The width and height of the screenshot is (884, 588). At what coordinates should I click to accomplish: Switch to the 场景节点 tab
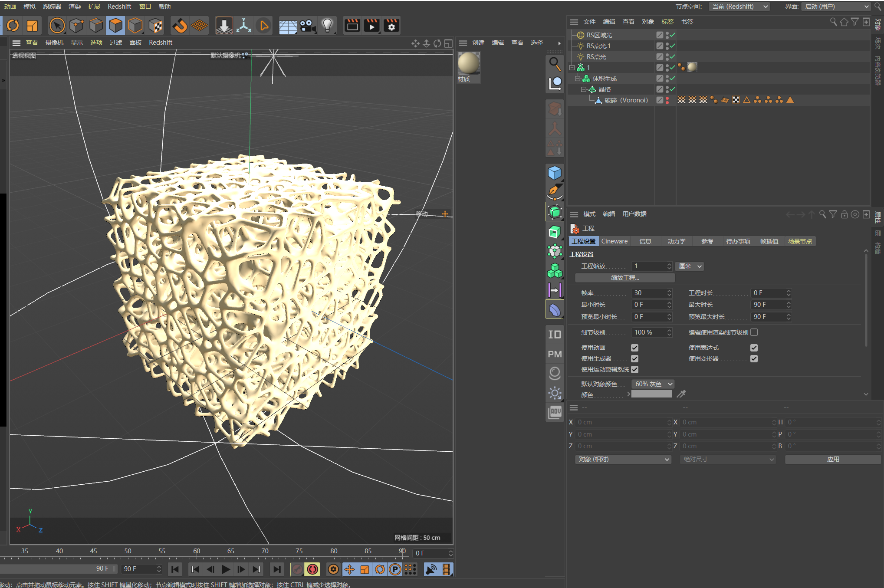point(800,241)
